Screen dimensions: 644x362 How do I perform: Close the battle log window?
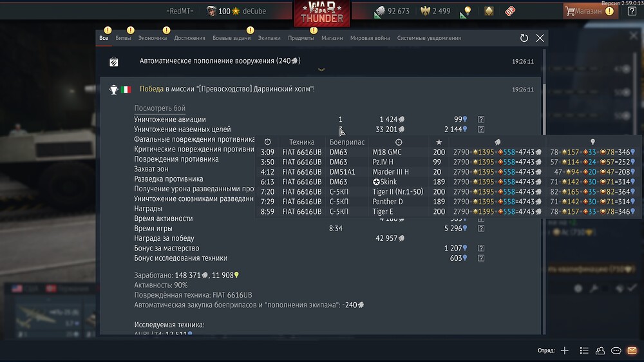[540, 38]
